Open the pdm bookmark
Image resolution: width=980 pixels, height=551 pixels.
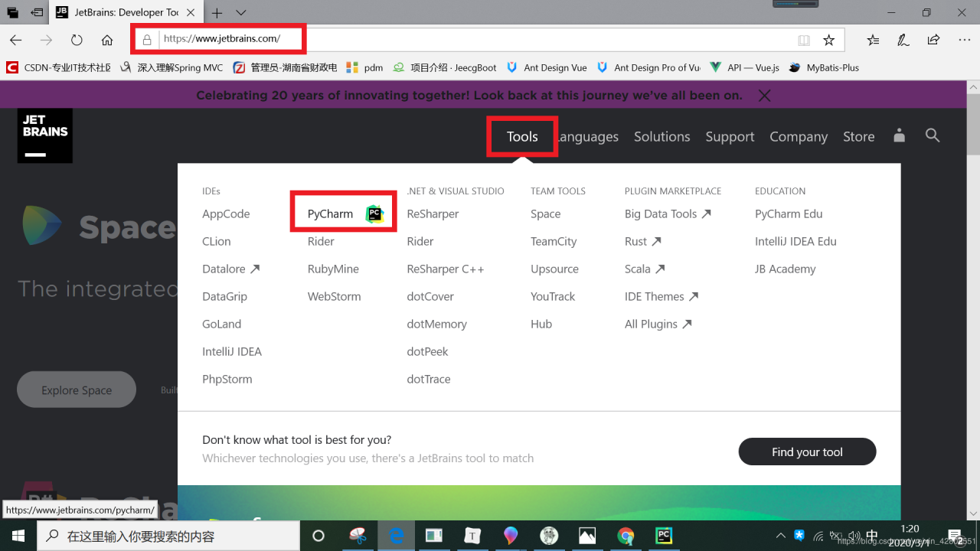pyautogui.click(x=364, y=67)
